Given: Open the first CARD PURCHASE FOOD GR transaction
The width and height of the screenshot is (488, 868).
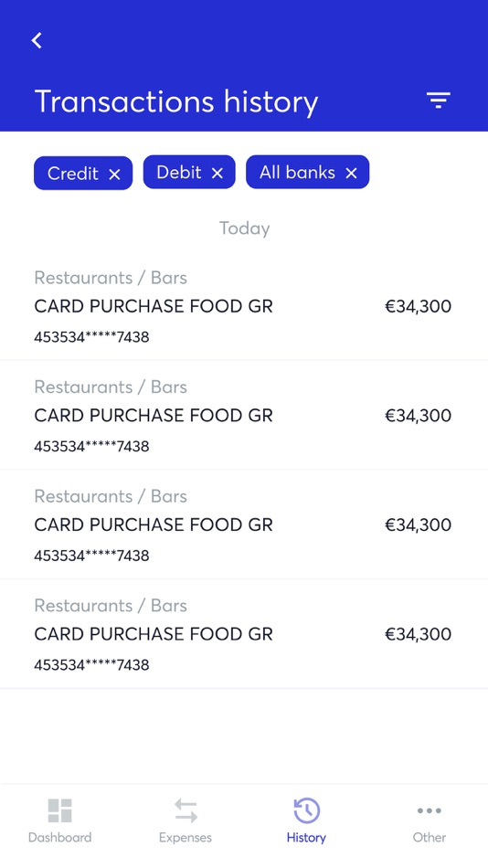Looking at the screenshot, I should point(244,306).
